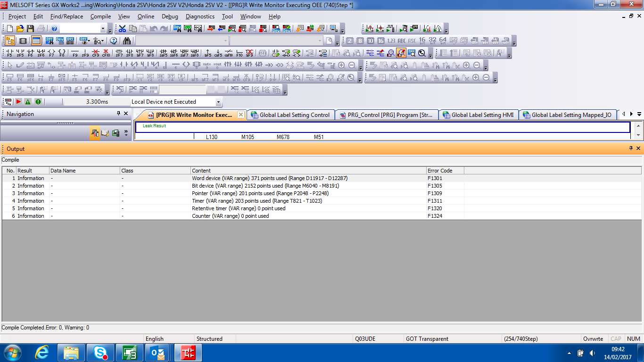644x362 pixels.
Task: Click the Error Code column header
Action: [x=440, y=171]
